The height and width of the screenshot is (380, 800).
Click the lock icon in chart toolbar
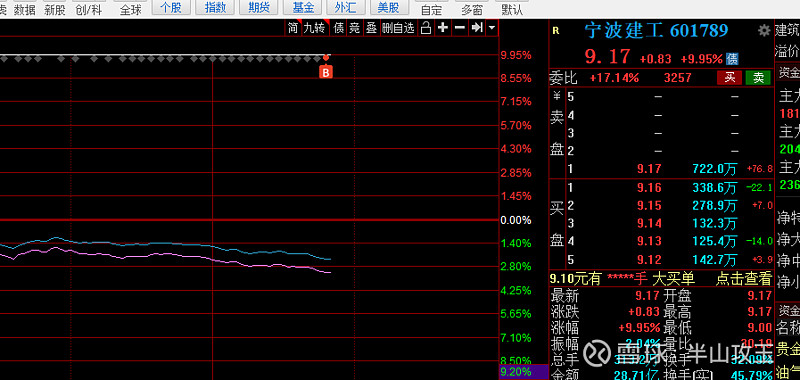426,28
